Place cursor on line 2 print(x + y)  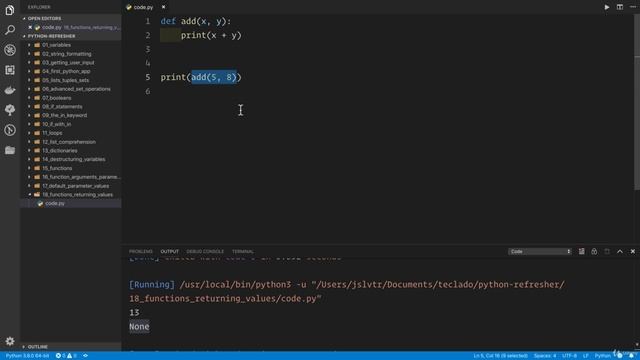tap(211, 36)
